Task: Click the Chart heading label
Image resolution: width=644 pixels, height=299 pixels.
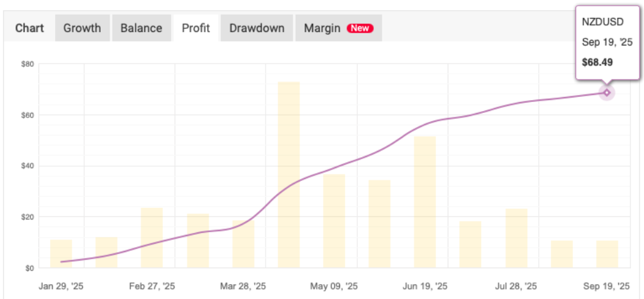Action: click(30, 28)
